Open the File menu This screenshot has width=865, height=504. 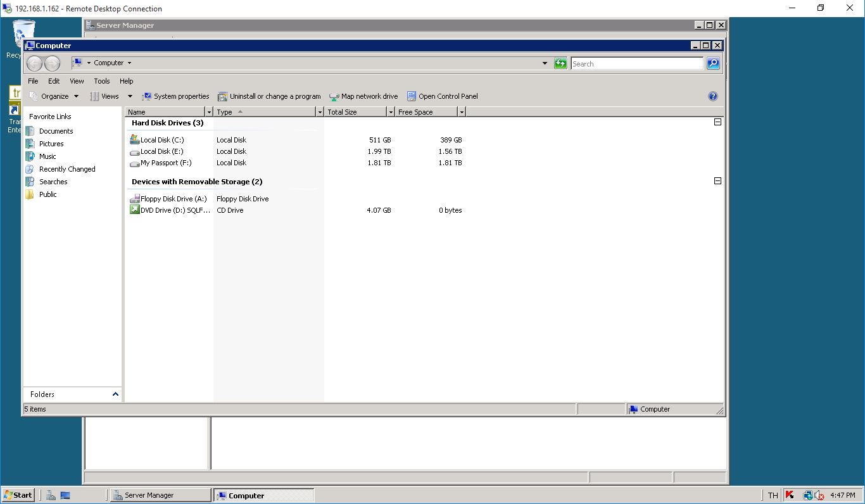coord(33,81)
